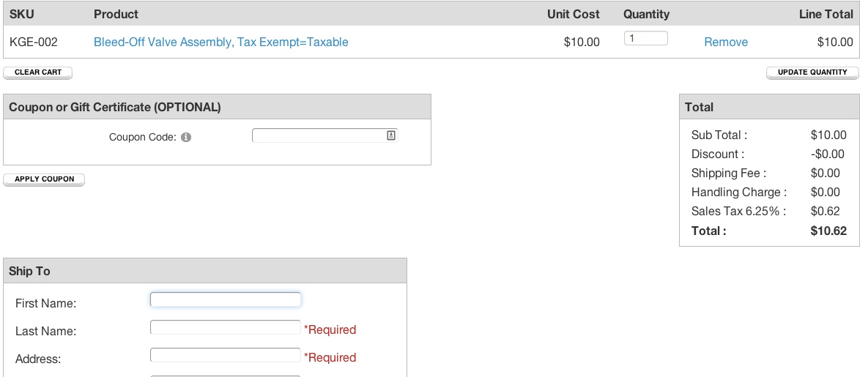Click the bold $10.62 total amount
This screenshot has height=377, width=868.
[828, 231]
